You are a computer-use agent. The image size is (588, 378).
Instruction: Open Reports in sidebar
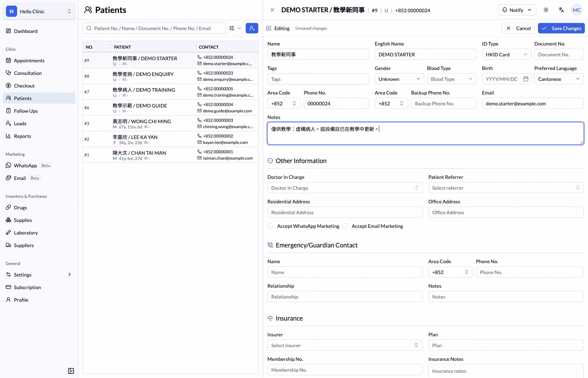click(39, 136)
